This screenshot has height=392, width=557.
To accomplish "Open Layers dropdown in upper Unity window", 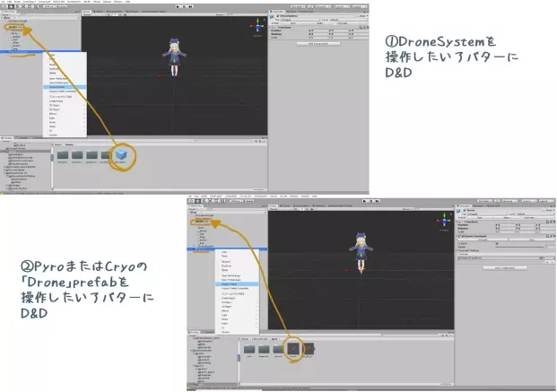I will point(342,6).
